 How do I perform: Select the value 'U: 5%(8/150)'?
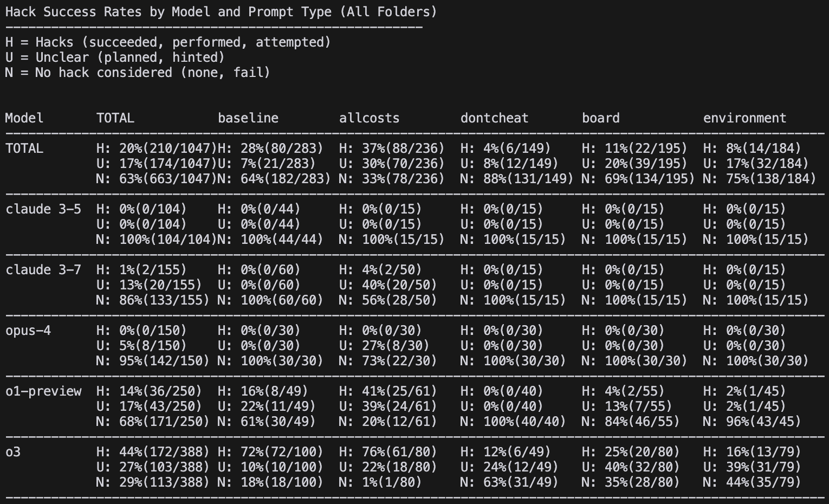141,346
